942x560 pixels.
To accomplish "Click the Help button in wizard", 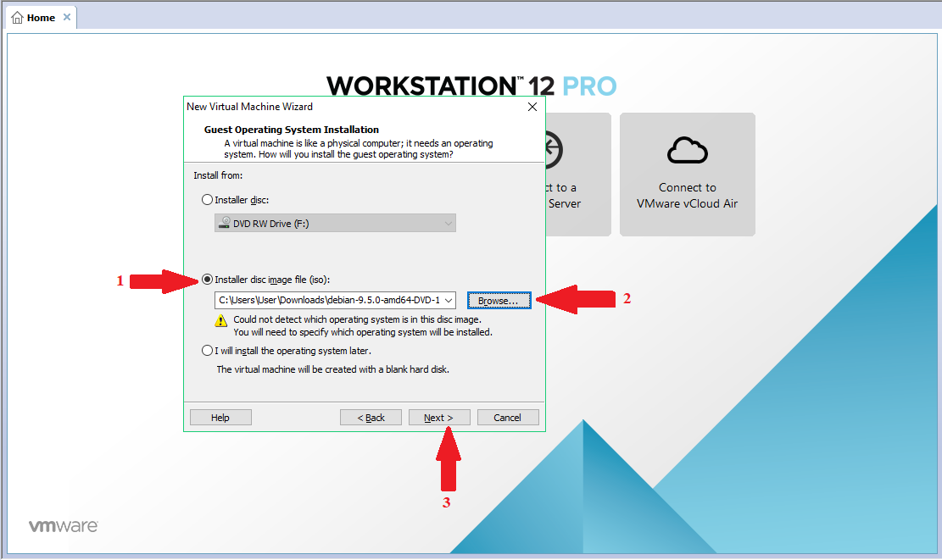I will click(220, 418).
